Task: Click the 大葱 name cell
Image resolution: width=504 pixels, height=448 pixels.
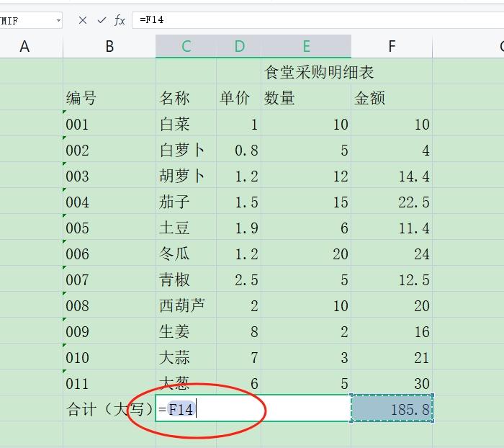Action: (186, 382)
